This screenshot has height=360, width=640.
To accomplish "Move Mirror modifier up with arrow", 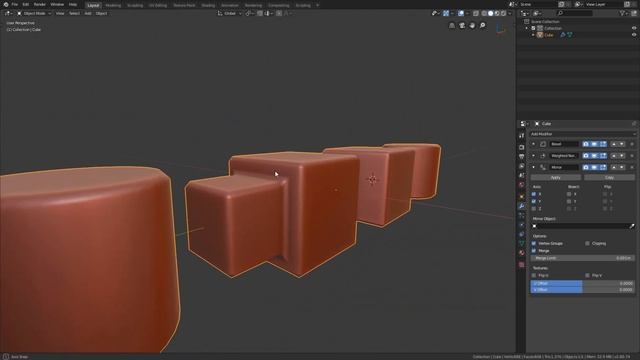I will click(613, 167).
